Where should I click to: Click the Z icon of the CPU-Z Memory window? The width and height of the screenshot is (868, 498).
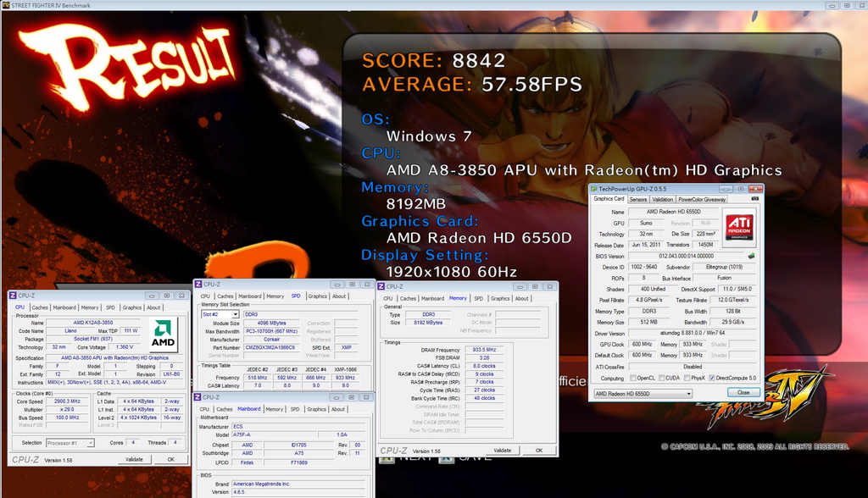tap(381, 286)
